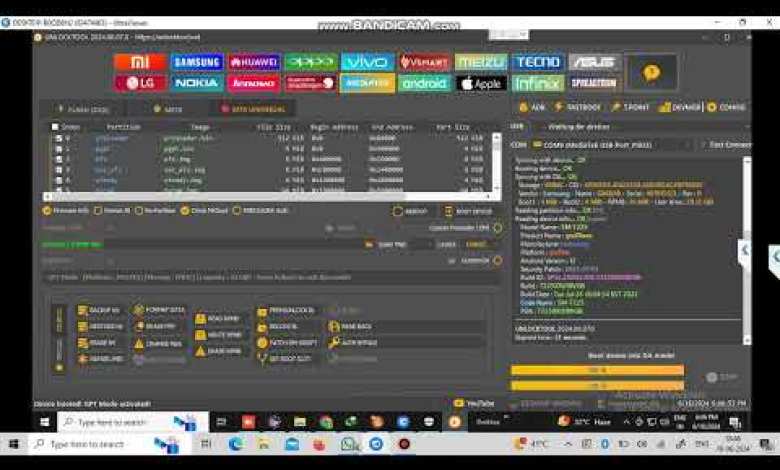Select the Meizu brand tile

(x=481, y=62)
